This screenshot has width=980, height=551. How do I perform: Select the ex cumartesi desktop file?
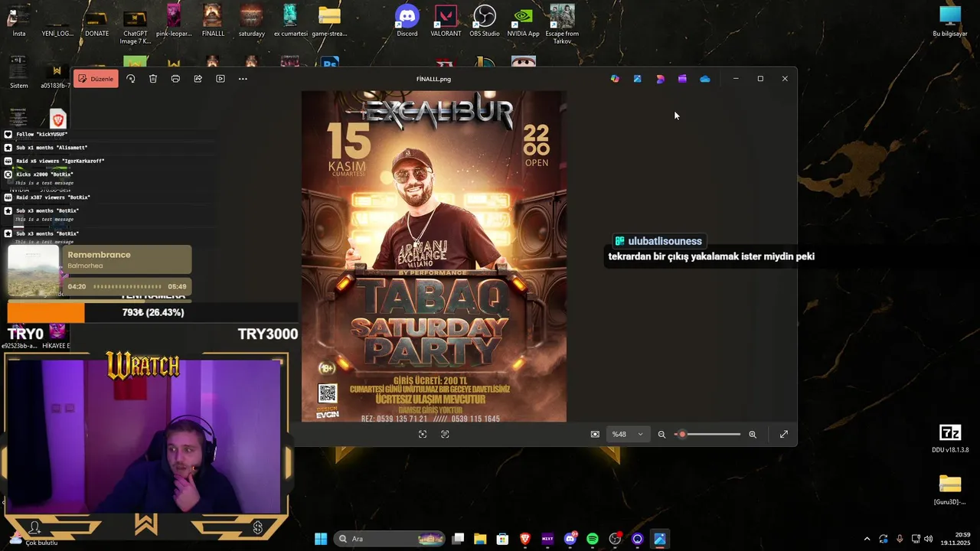coord(290,21)
